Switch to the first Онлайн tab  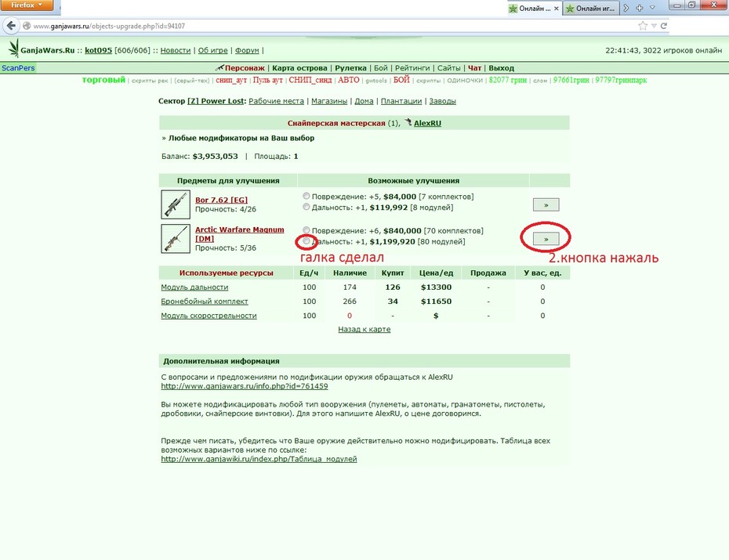534,9
